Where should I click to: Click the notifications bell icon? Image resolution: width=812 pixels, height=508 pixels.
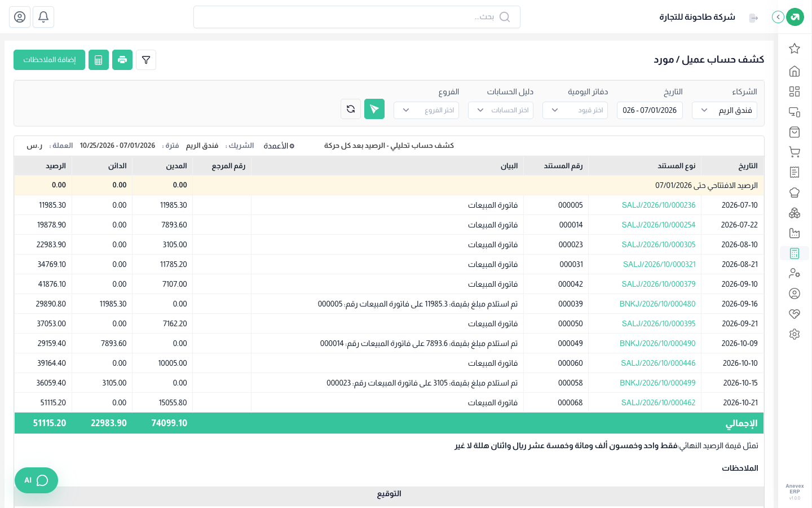(x=43, y=17)
